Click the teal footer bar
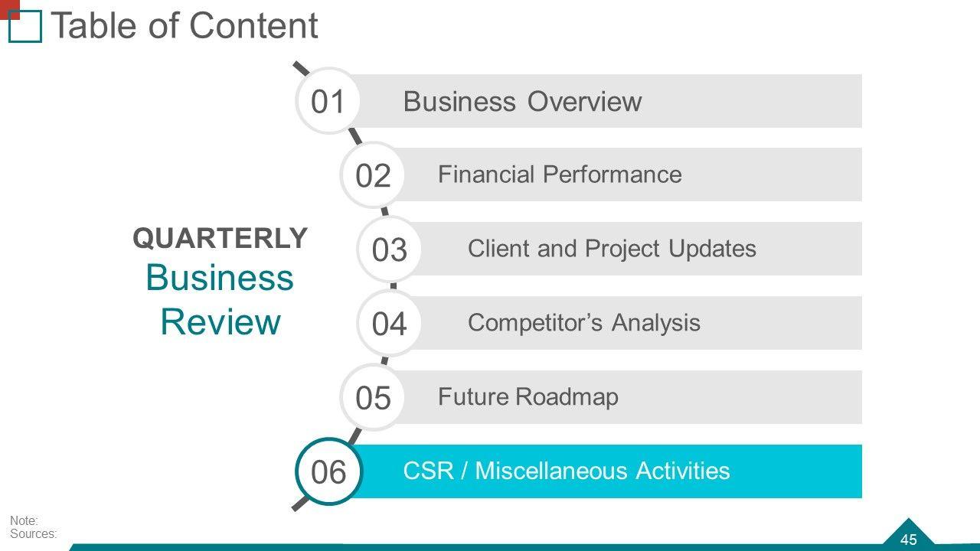 coord(459,546)
